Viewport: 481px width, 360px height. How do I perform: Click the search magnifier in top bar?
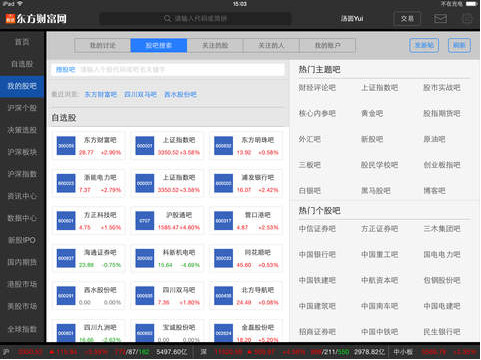tap(167, 19)
